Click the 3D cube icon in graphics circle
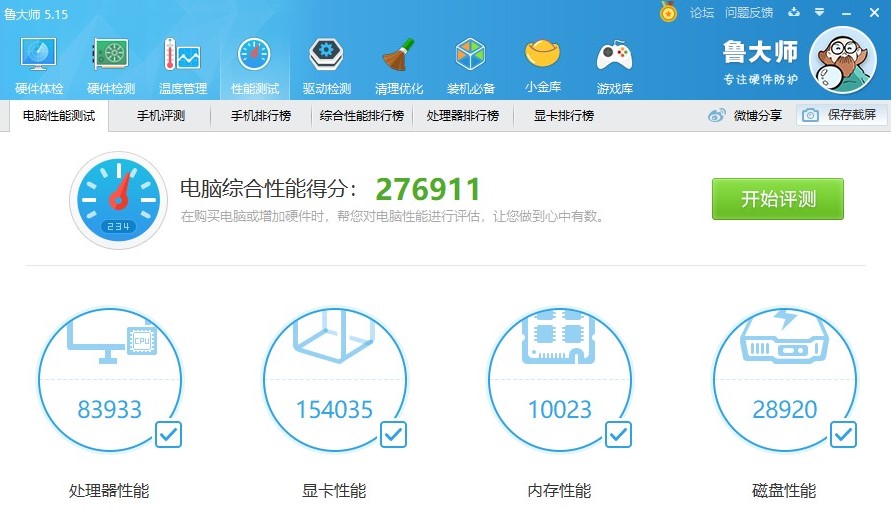The width and height of the screenshot is (891, 518). pyautogui.click(x=334, y=336)
